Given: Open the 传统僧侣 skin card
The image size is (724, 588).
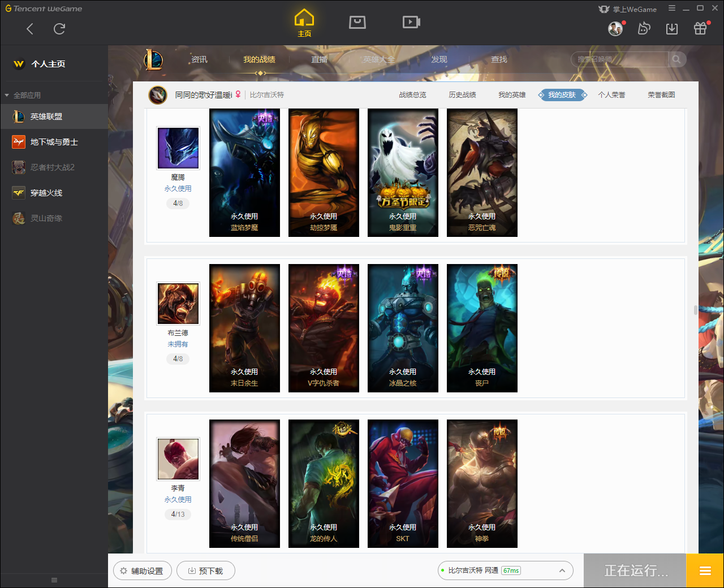Looking at the screenshot, I should point(244,483).
